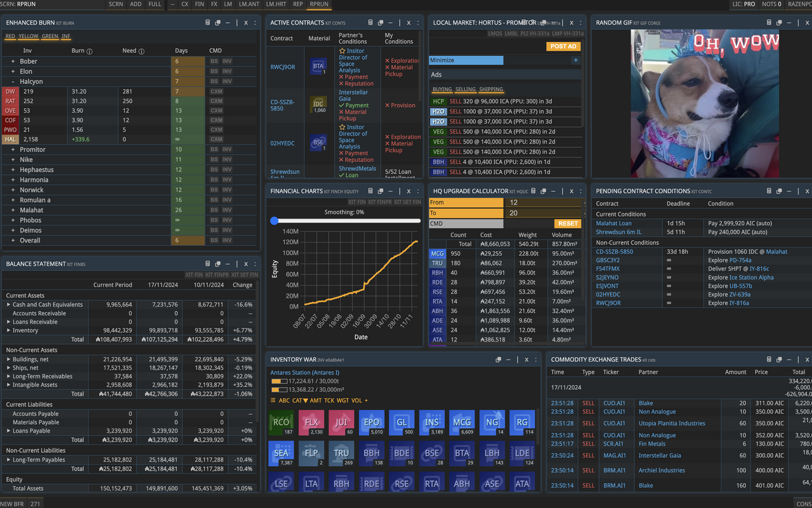Image resolution: width=812 pixels, height=508 pixels.
Task: Toggle the INF burn filter
Action: [x=66, y=36]
